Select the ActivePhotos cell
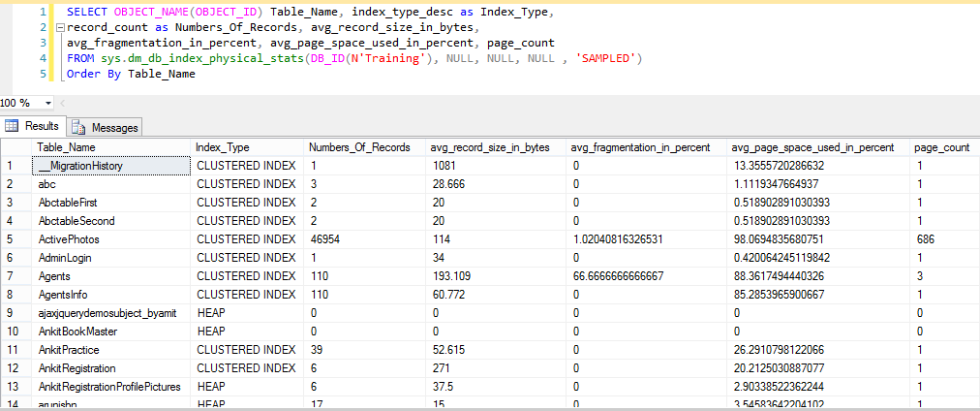Viewport: 980px width, 411px height. [x=110, y=239]
